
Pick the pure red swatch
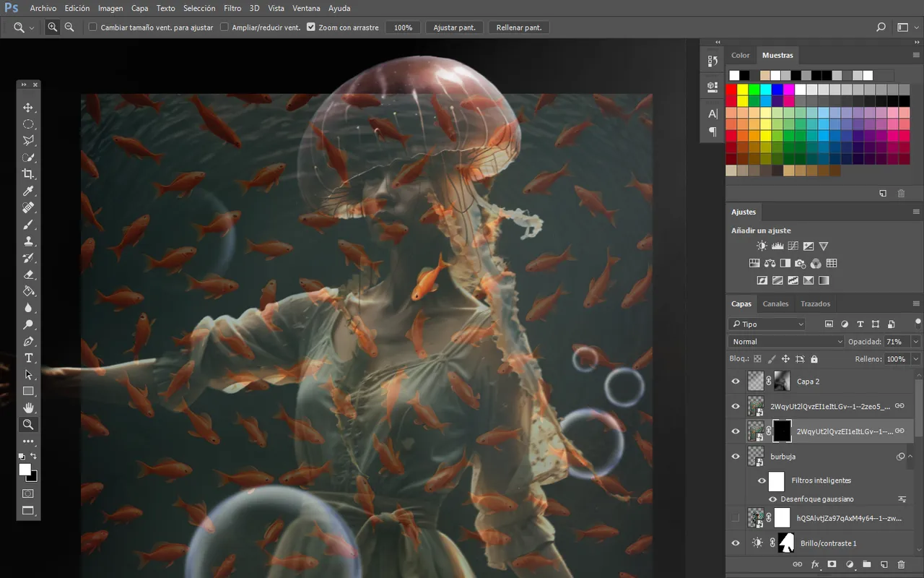(x=731, y=90)
